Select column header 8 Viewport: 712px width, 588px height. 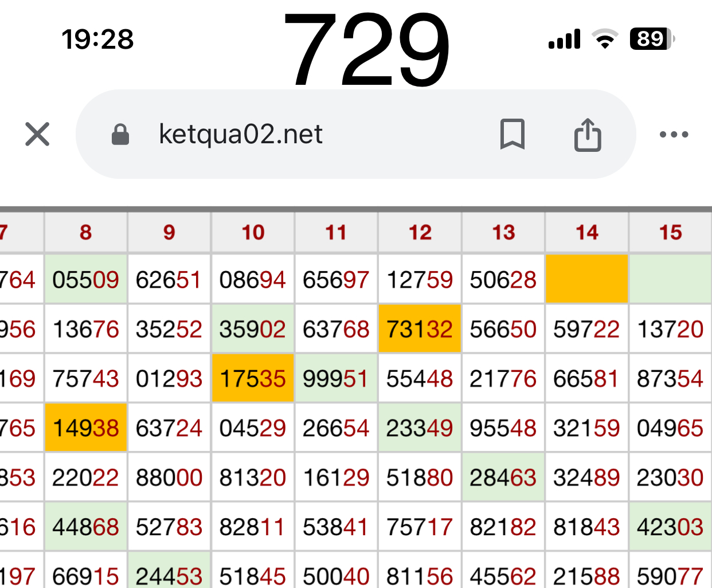tap(86, 233)
